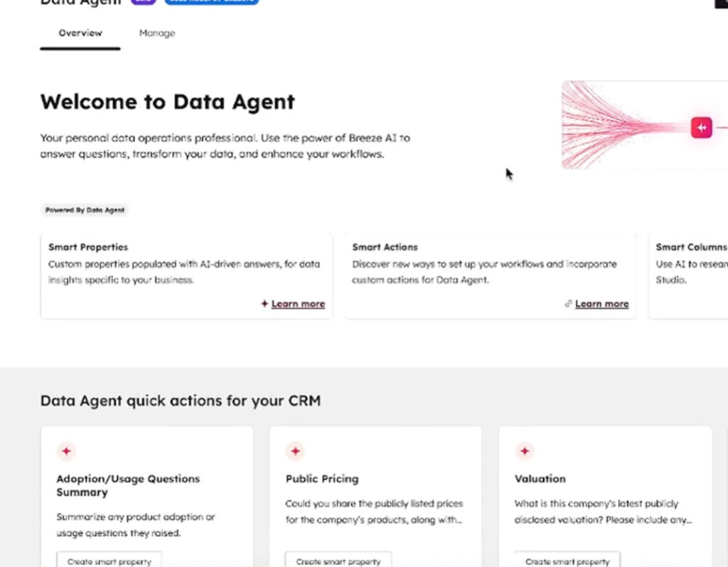Click the Public Pricing card sparkle icon
Screen dimensions: 728x567
295,451
